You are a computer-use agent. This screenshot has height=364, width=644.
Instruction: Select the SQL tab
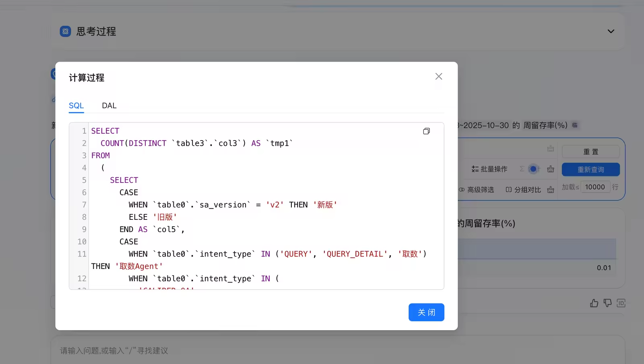click(76, 105)
